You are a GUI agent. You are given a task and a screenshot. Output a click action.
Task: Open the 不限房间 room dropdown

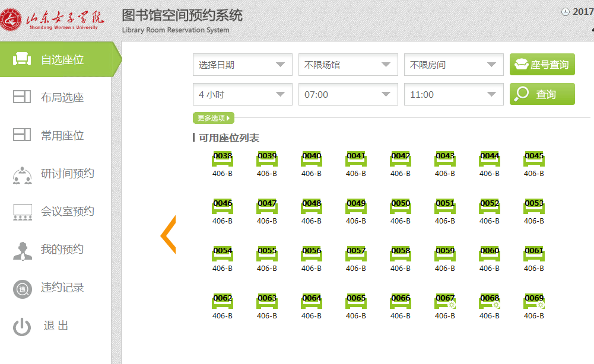point(453,65)
